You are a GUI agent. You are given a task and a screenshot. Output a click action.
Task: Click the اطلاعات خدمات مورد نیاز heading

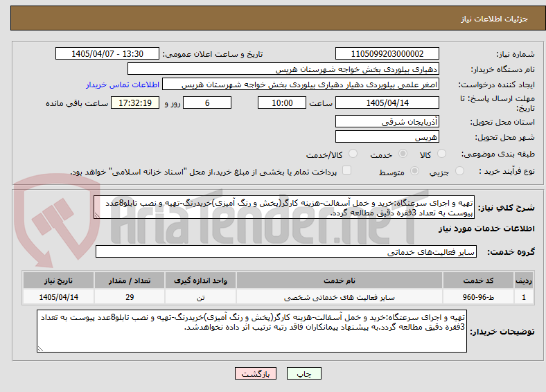coord(486,229)
